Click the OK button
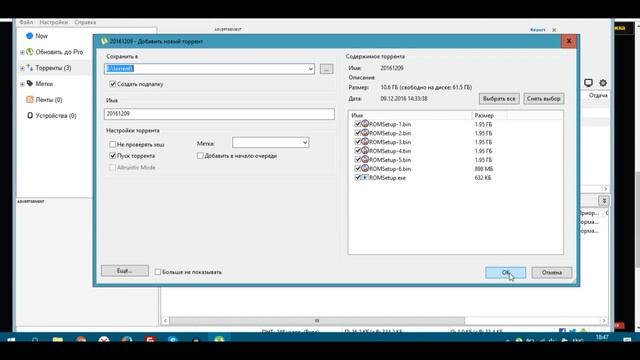The height and width of the screenshot is (360, 640). pyautogui.click(x=505, y=272)
